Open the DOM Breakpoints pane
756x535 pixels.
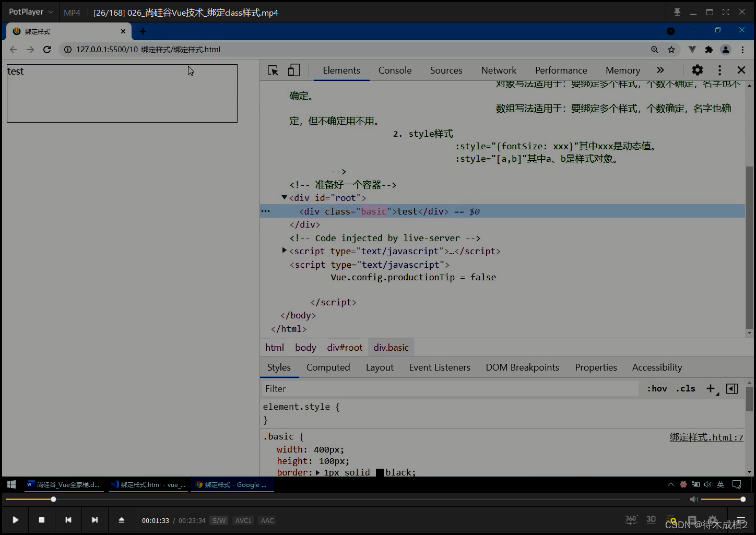[x=522, y=367]
